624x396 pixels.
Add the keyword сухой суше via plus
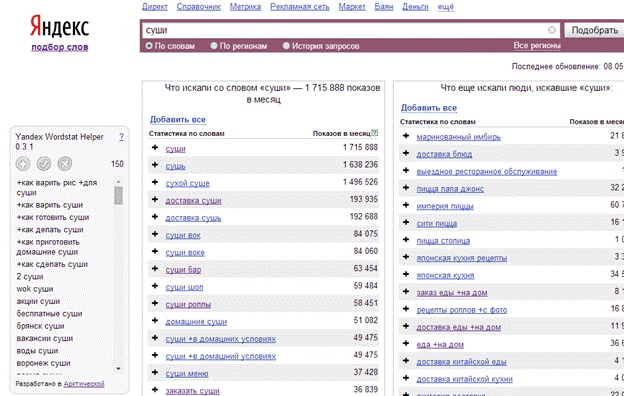155,182
